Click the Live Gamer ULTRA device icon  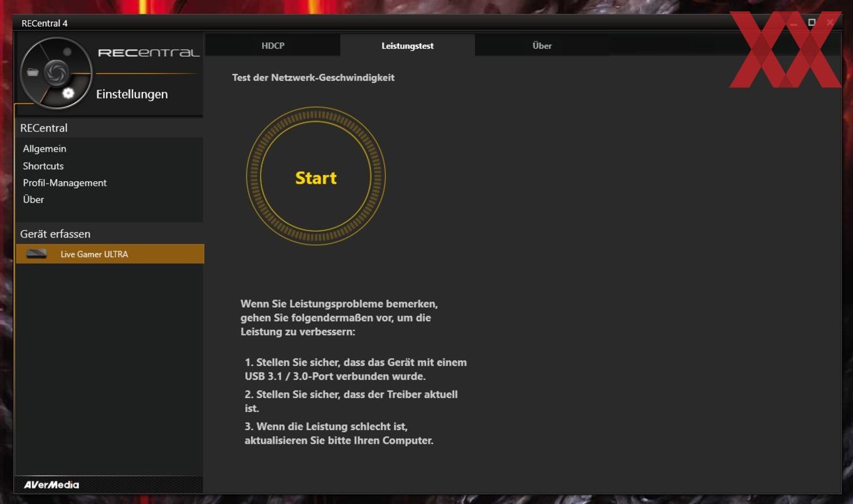pos(36,254)
